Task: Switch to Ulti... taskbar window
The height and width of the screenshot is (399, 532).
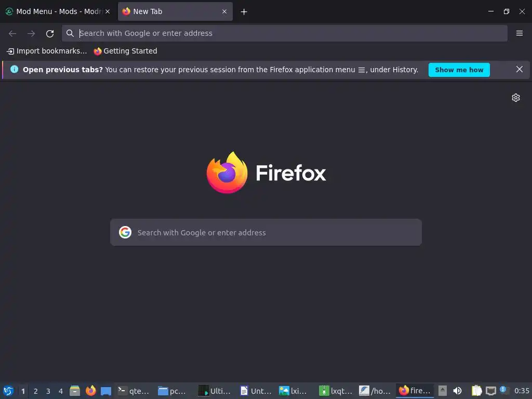Action: pyautogui.click(x=215, y=391)
